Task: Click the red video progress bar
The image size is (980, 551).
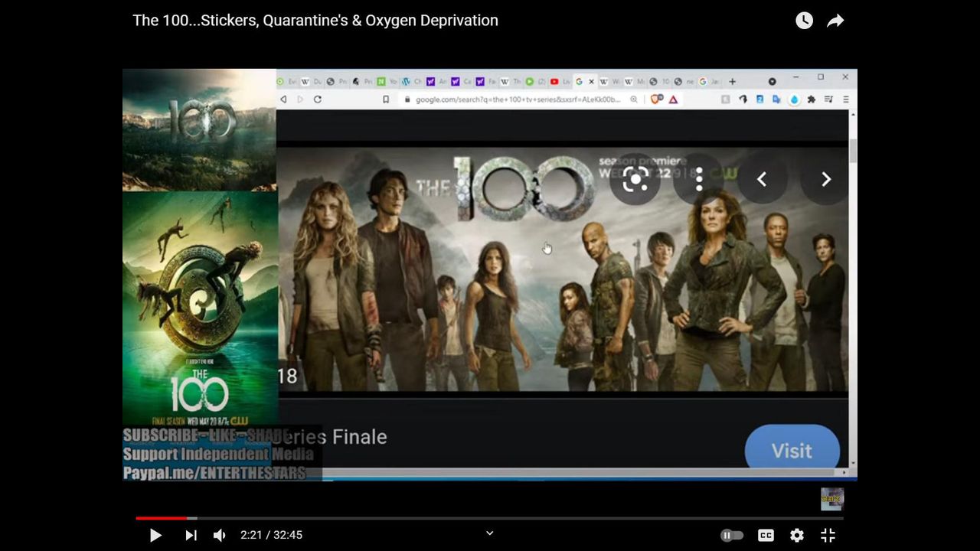Action: (161, 518)
